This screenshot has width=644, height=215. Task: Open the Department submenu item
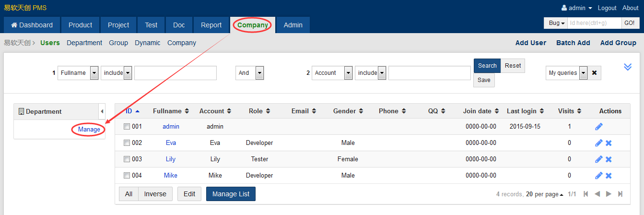click(84, 43)
